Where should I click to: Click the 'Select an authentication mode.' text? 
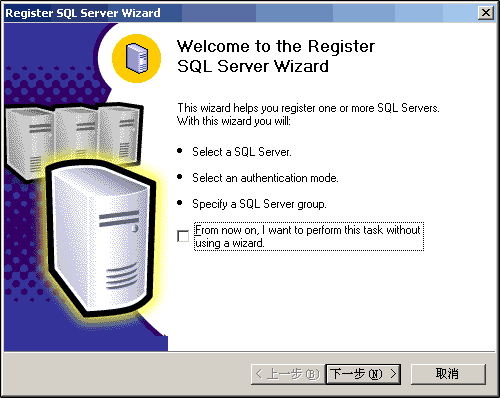pyautogui.click(x=265, y=178)
